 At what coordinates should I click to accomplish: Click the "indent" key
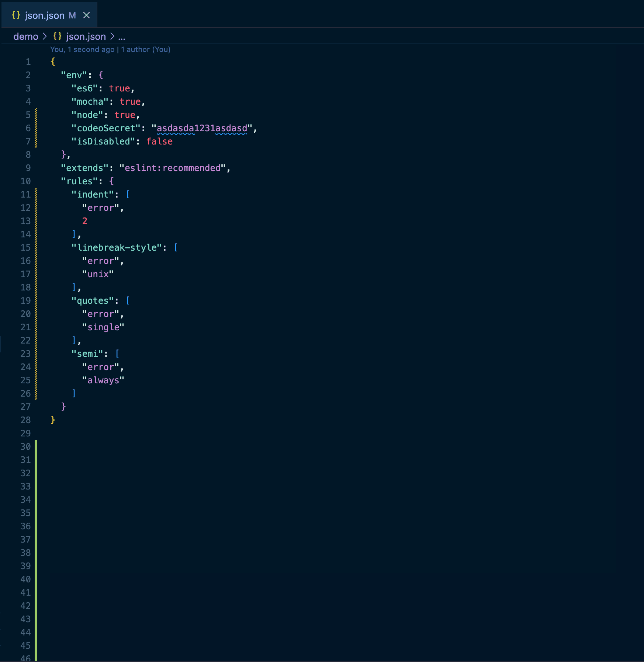coord(93,195)
